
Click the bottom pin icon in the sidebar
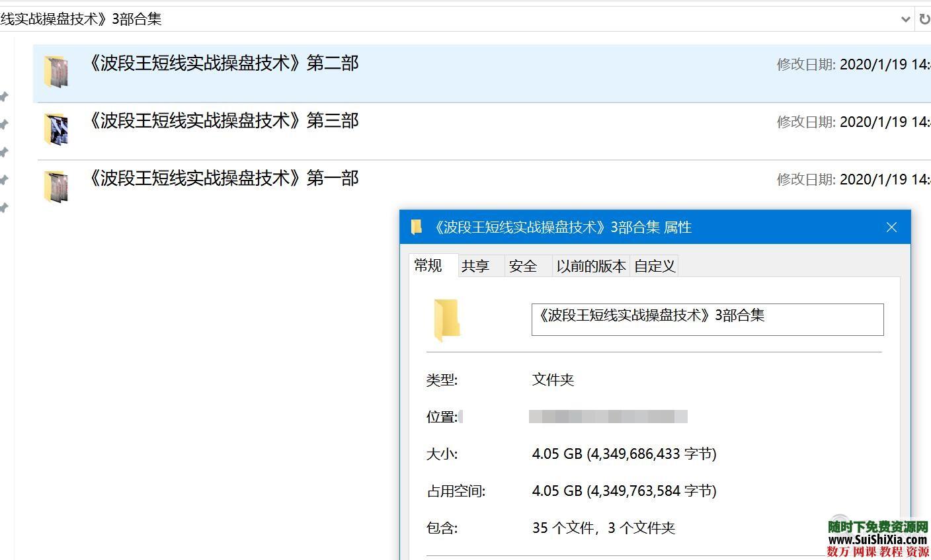click(x=5, y=206)
